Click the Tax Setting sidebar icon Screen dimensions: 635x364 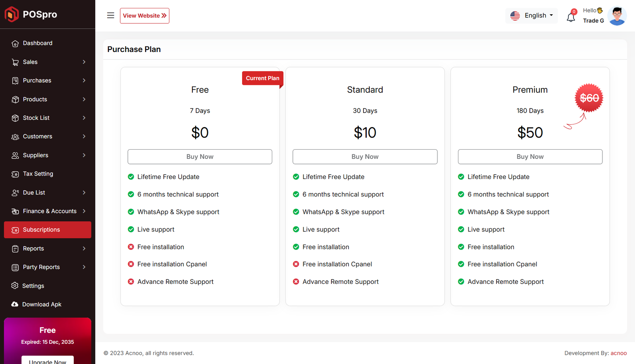tap(15, 174)
